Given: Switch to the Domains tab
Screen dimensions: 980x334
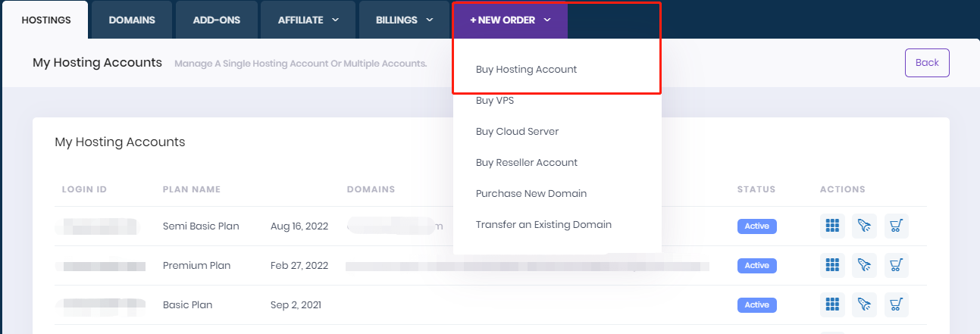Looking at the screenshot, I should pos(132,20).
